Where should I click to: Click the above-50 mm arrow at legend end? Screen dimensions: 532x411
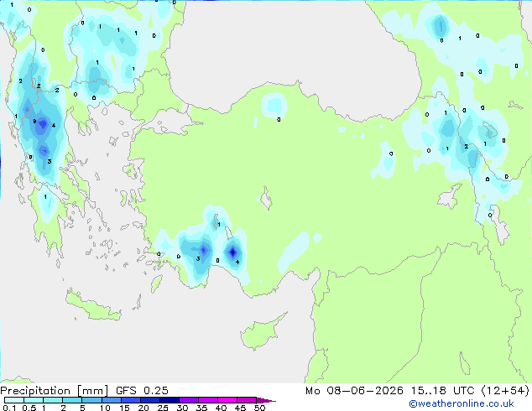coord(266,400)
